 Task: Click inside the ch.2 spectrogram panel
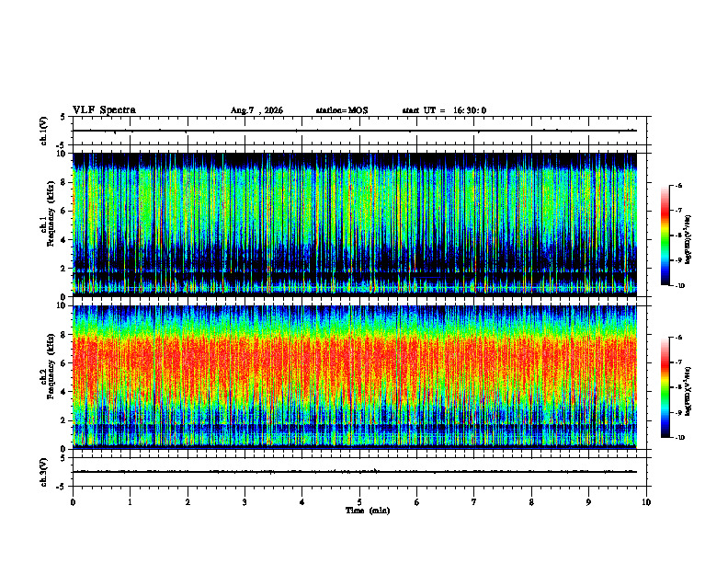point(355,377)
